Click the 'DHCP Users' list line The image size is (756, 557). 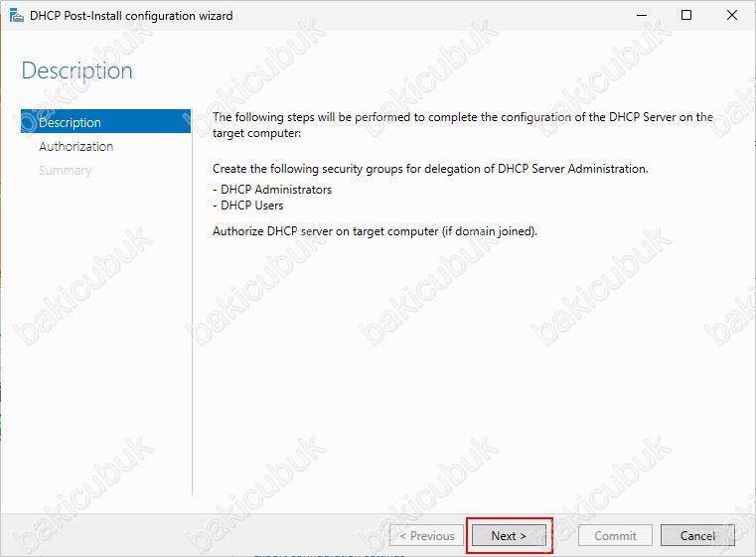pos(247,206)
